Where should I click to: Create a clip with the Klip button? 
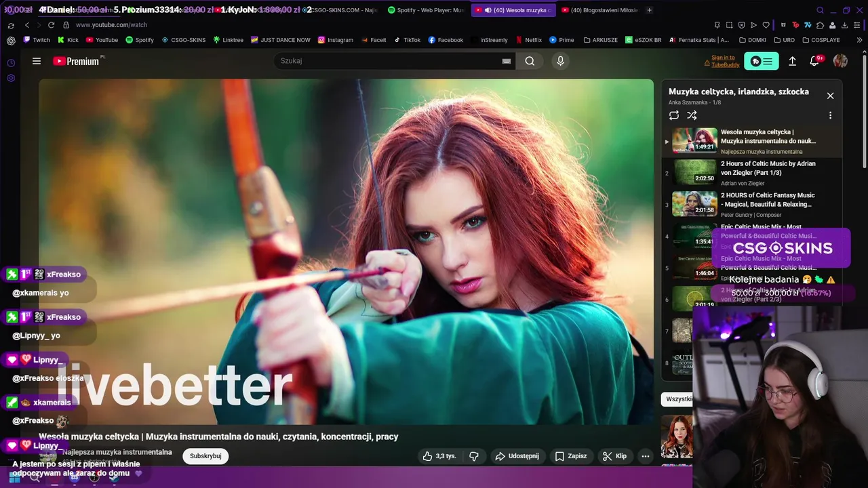(614, 456)
